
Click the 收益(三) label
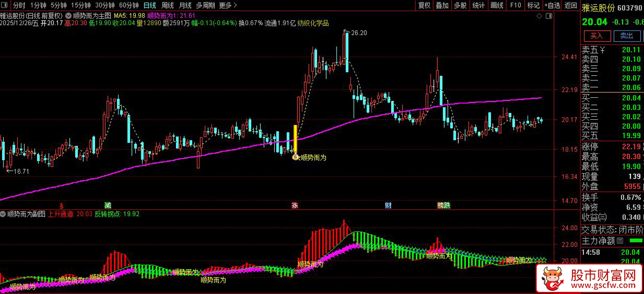[595, 217]
